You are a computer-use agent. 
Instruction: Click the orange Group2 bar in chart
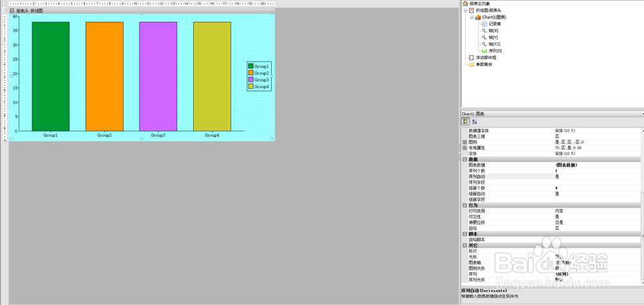coord(104,77)
